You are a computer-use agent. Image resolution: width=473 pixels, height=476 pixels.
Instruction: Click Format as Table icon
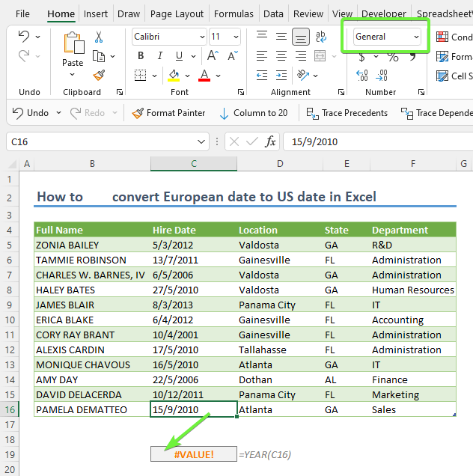click(442, 56)
